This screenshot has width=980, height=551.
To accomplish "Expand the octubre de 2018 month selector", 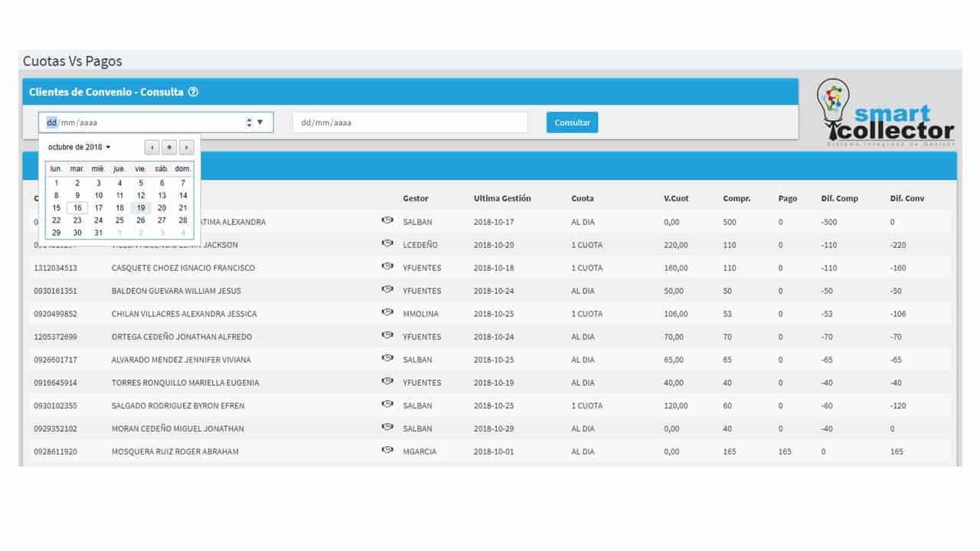I will coord(80,147).
